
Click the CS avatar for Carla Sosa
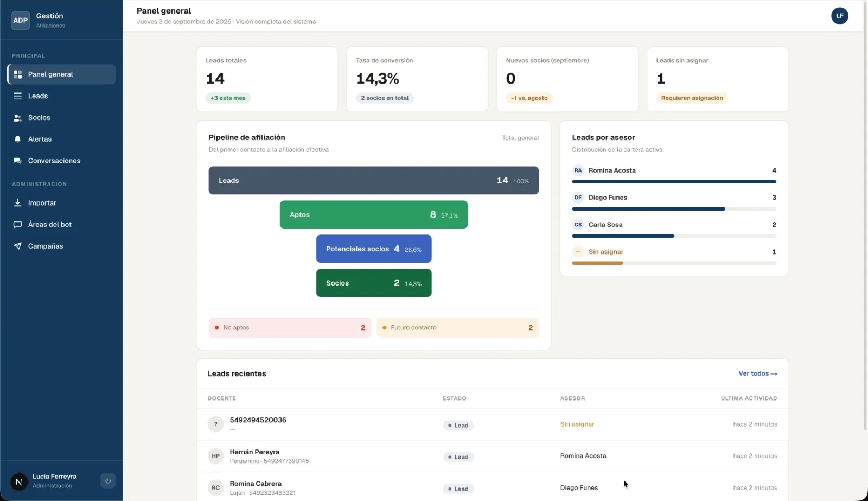pos(578,225)
